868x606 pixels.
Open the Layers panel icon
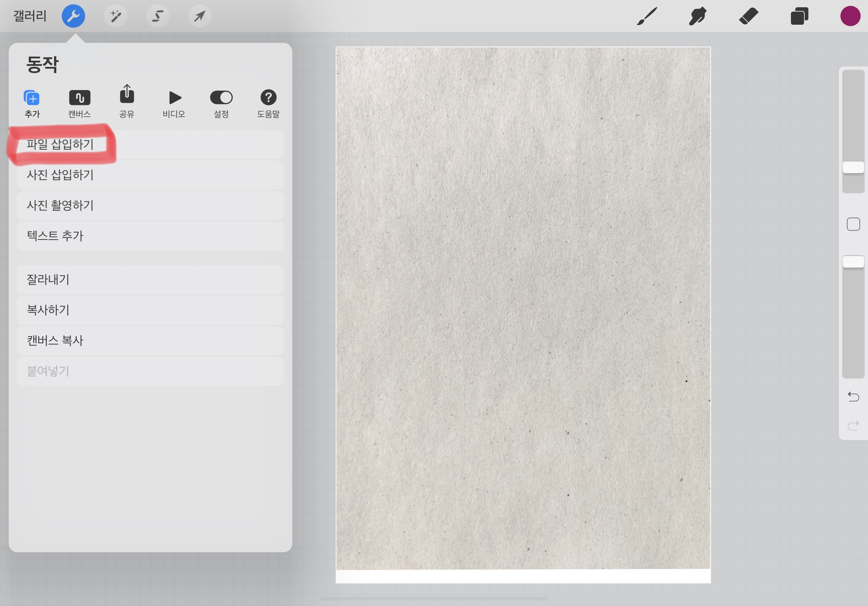799,16
